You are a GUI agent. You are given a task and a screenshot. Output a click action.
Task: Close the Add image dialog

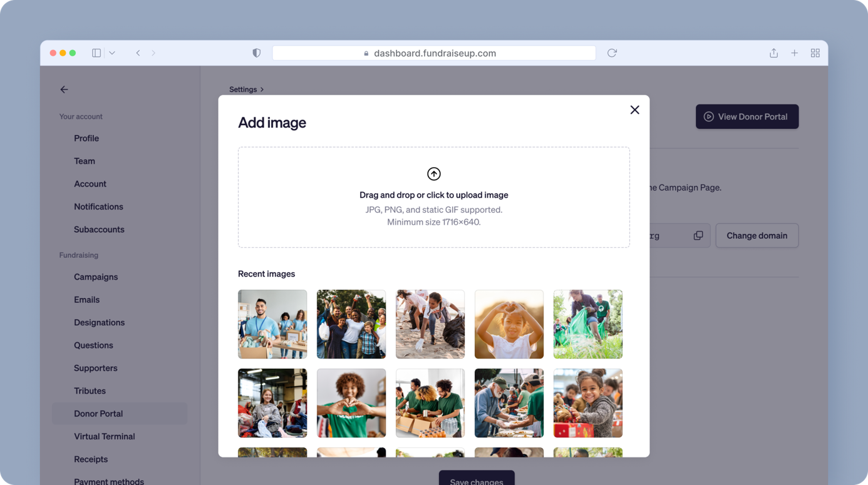click(x=634, y=110)
